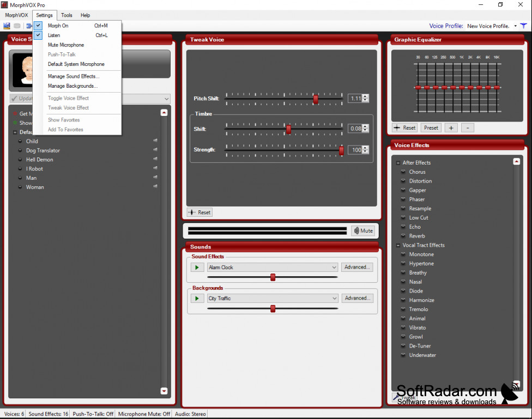This screenshot has height=419, width=532.
Task: Increase Pitch Shift with the up stepper arrow
Action: click(x=365, y=96)
